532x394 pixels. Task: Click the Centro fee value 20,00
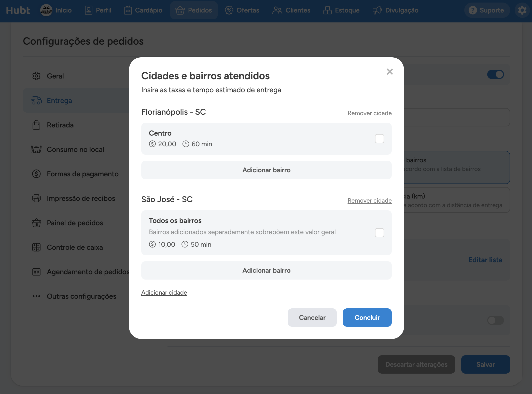point(167,144)
